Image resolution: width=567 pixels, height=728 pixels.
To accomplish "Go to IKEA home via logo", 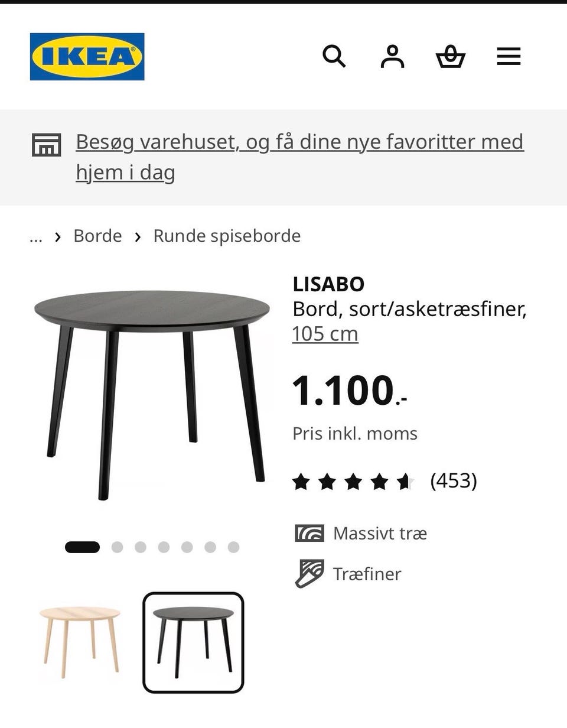I will [x=87, y=57].
